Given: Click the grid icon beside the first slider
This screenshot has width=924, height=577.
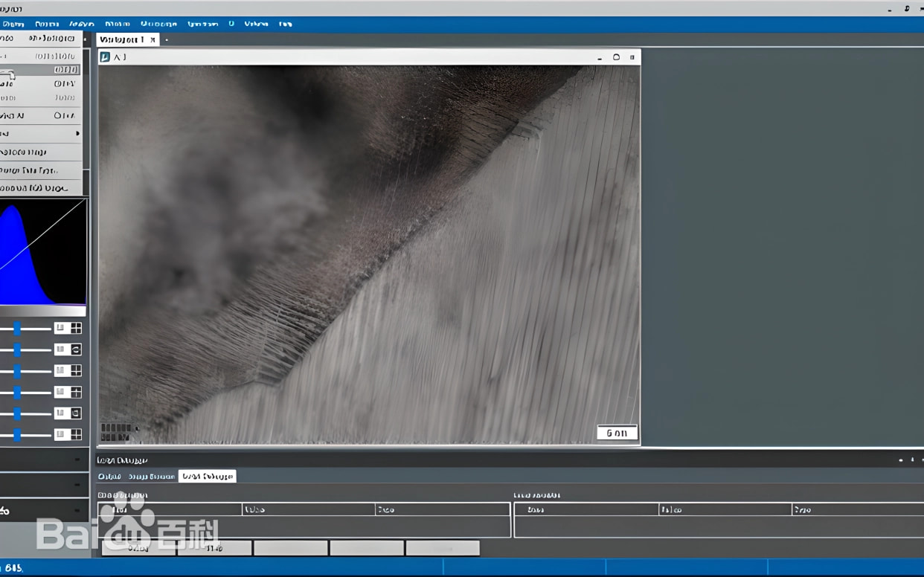Looking at the screenshot, I should [75, 328].
